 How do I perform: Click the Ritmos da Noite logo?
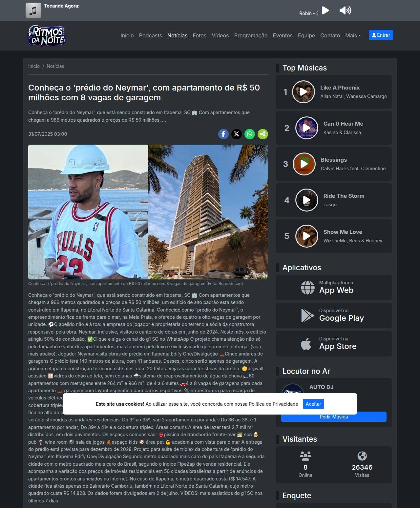click(x=46, y=35)
